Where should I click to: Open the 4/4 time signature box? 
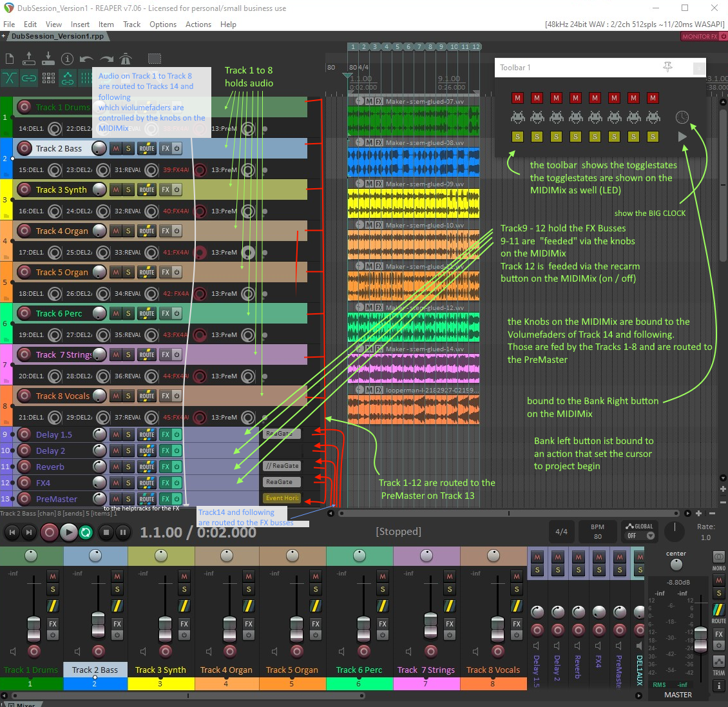click(561, 532)
